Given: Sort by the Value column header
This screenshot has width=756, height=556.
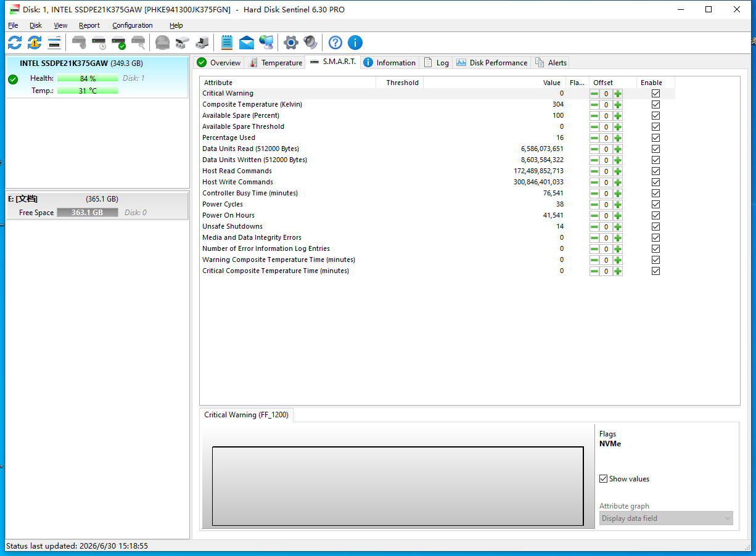Looking at the screenshot, I should (495, 83).
